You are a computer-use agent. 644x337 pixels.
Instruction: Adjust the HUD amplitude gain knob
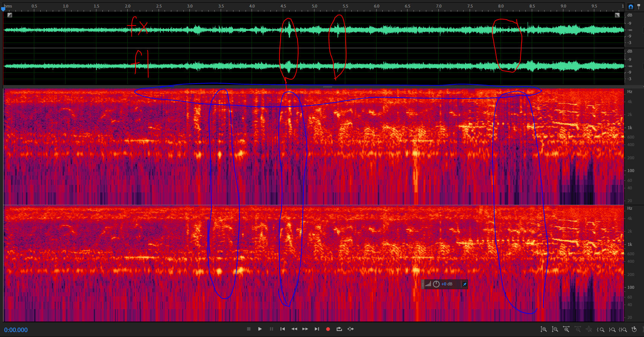[x=436, y=284]
